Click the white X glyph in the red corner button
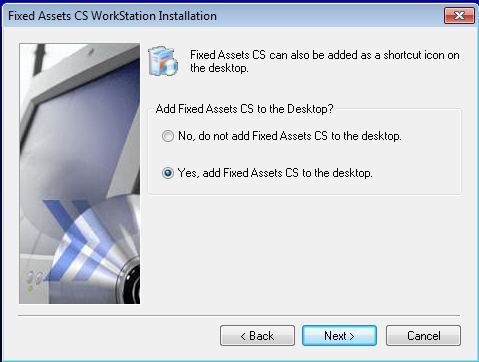Screen dimensions: 479x362 coord(459,15)
